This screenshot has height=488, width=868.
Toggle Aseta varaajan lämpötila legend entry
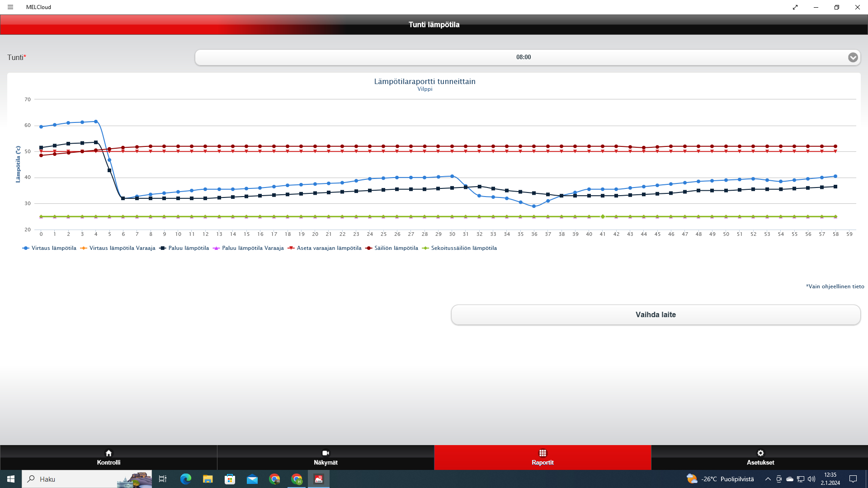(329, 248)
